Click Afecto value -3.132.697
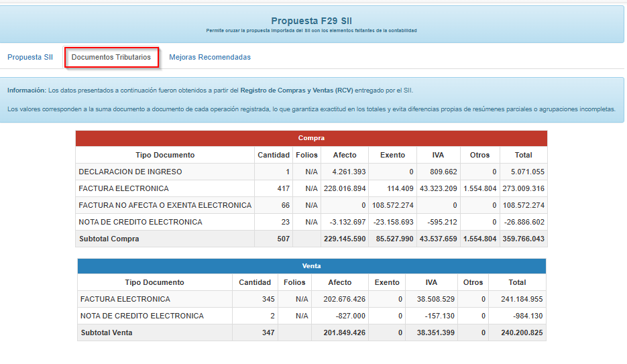 [347, 222]
